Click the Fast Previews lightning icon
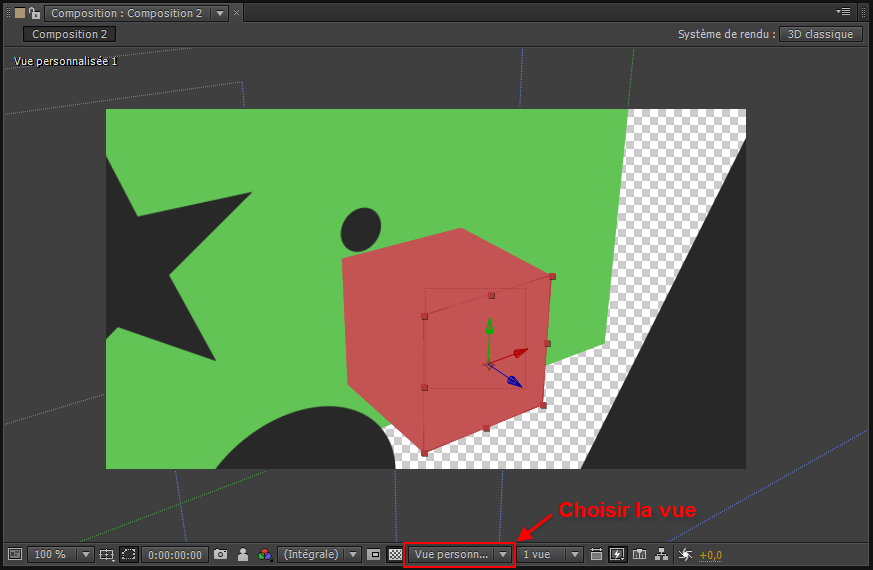This screenshot has width=873, height=570. point(617,554)
